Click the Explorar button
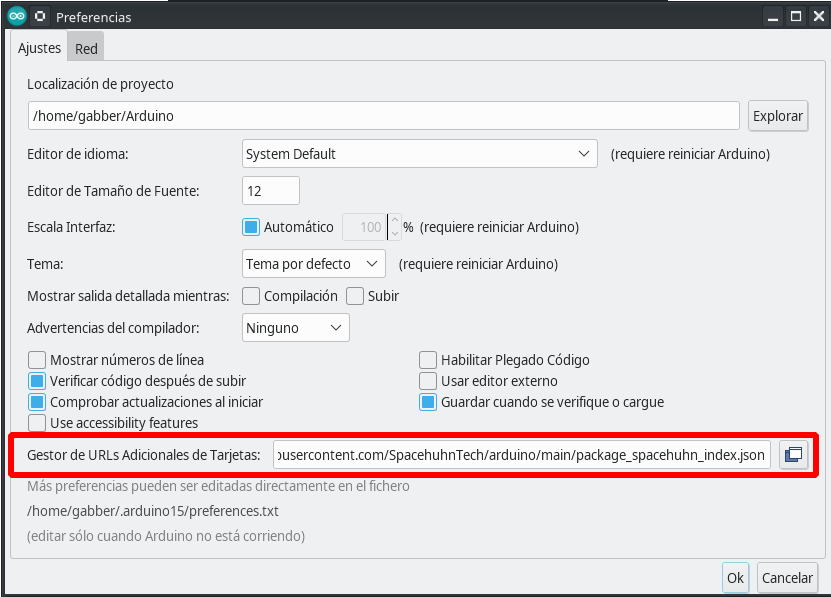Screen dimensions: 831x597 [x=778, y=115]
